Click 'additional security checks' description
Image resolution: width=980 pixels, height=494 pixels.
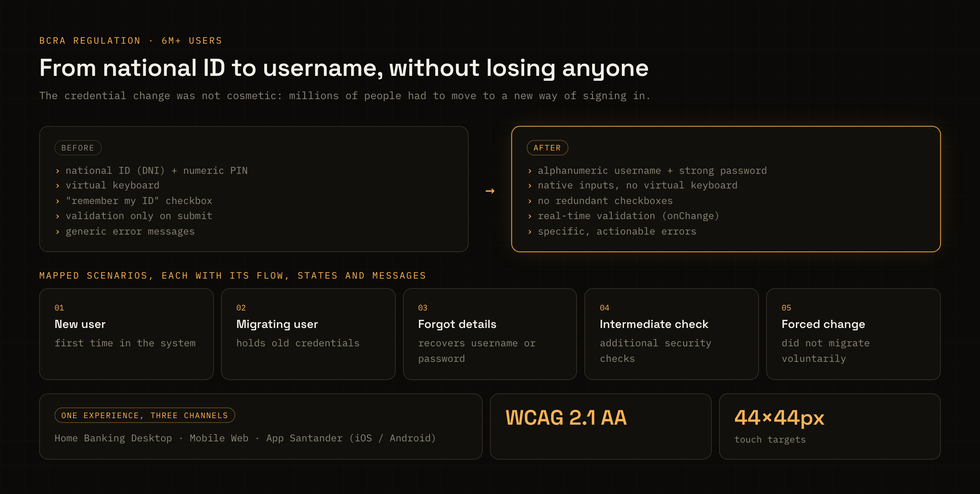[x=656, y=351]
